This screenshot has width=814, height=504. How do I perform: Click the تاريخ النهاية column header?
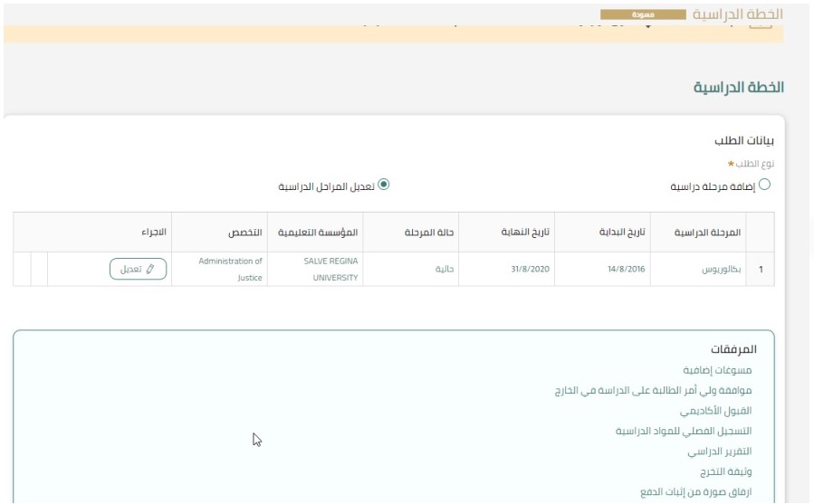pos(527,233)
